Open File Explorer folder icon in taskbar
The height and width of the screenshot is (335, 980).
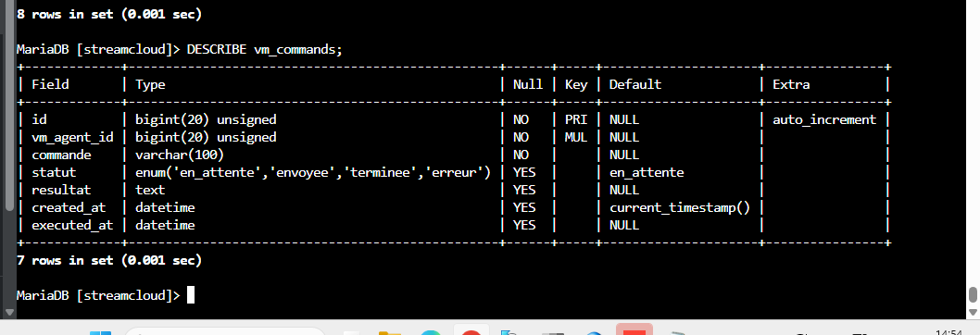[x=390, y=332]
